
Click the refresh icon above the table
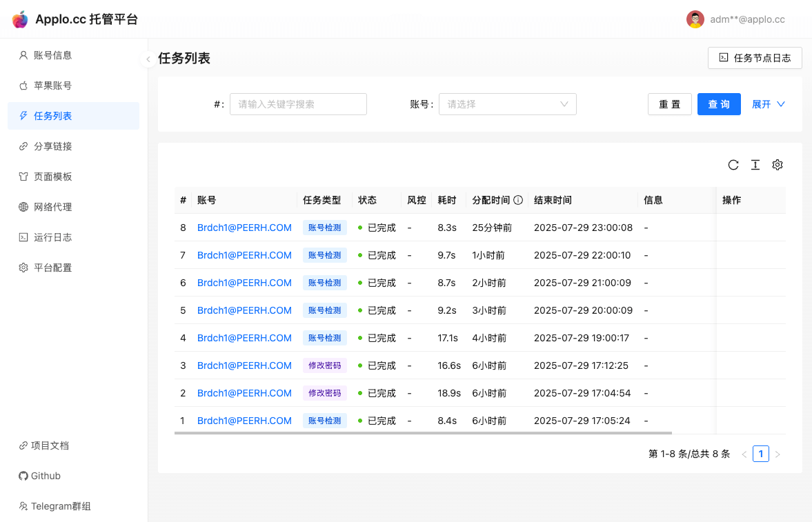[x=733, y=165]
